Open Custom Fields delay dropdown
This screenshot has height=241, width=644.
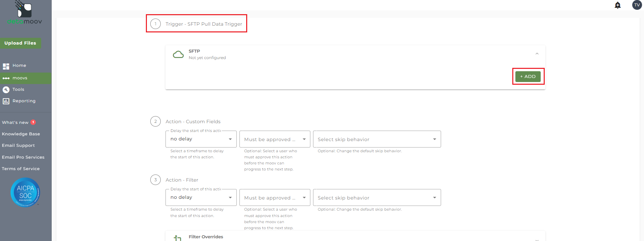pos(201,139)
